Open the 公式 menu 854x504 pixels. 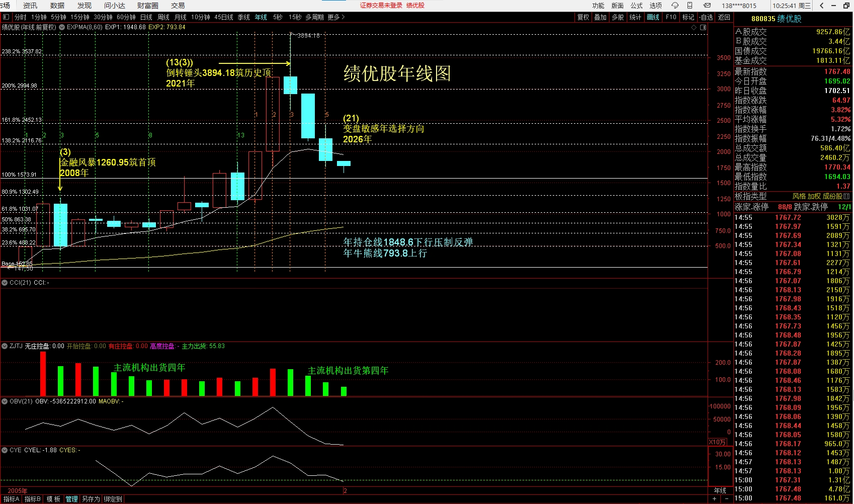click(637, 6)
